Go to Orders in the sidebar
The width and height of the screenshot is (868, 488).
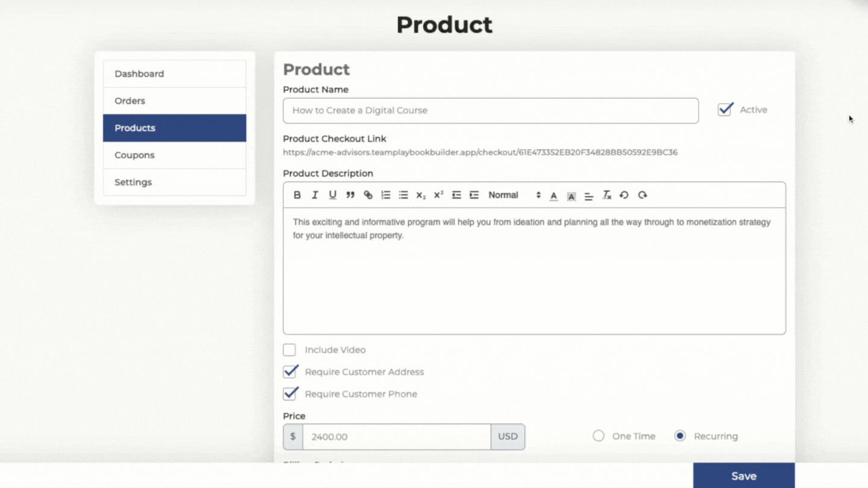point(174,101)
